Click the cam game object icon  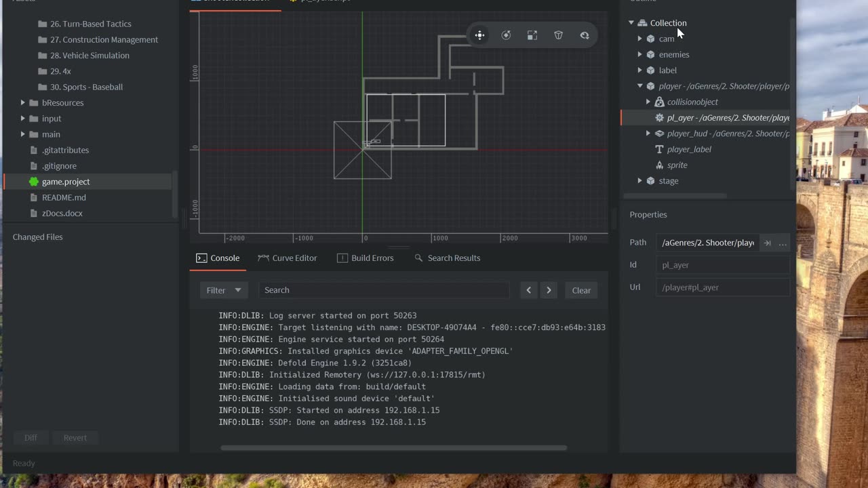point(650,39)
